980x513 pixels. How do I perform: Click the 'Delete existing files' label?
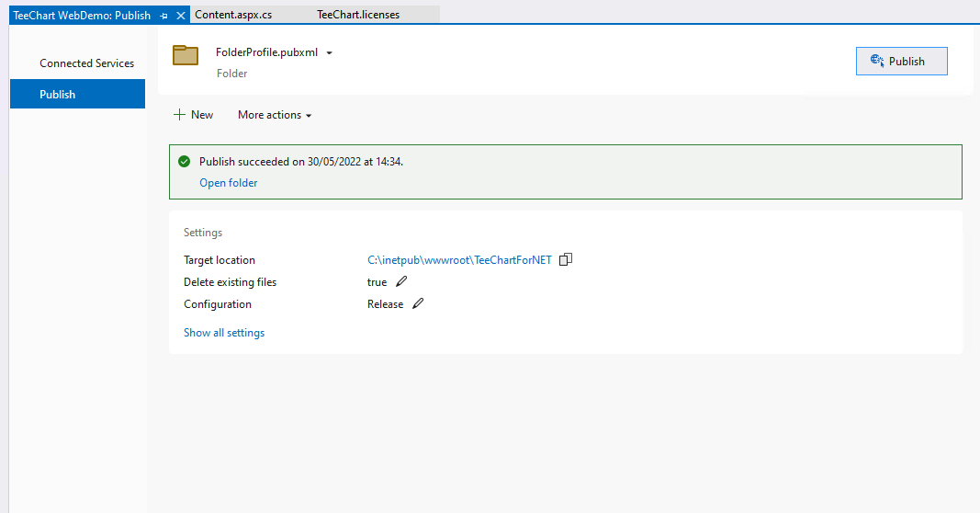click(230, 282)
